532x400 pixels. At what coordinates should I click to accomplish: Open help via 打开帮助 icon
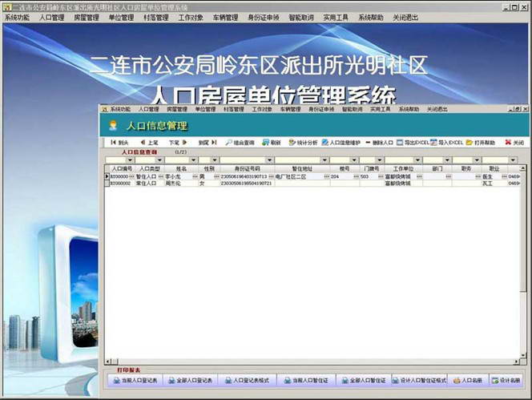(x=480, y=143)
